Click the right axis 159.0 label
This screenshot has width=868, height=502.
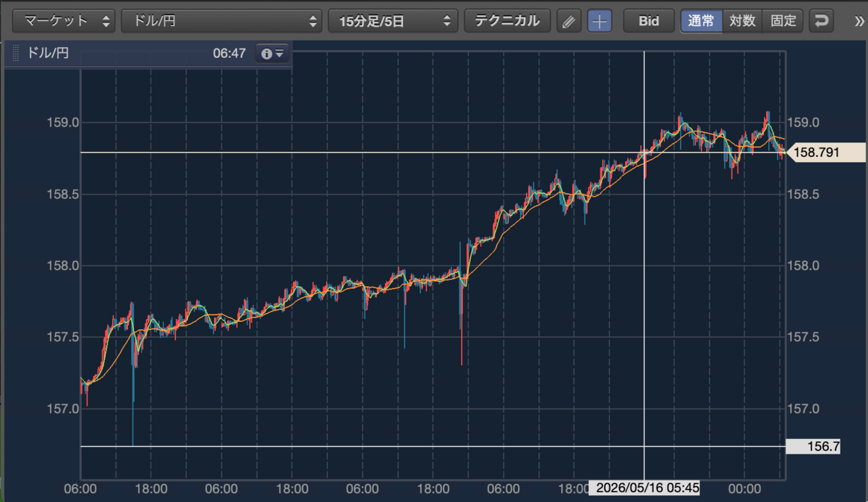(804, 122)
